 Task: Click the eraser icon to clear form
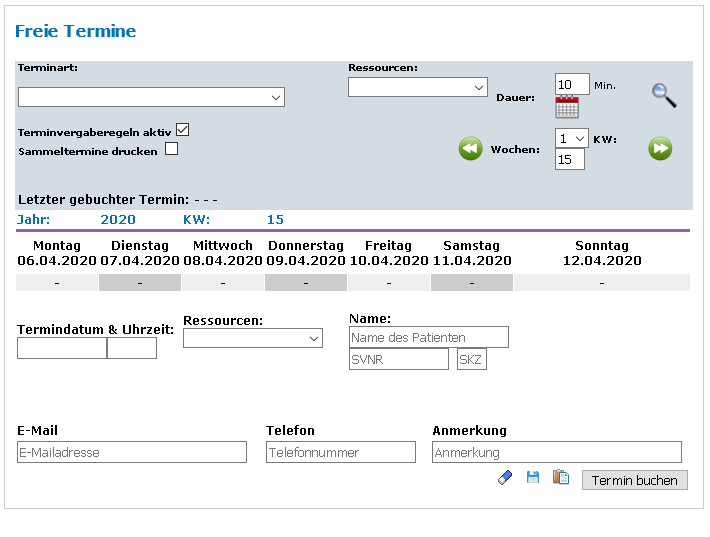505,478
